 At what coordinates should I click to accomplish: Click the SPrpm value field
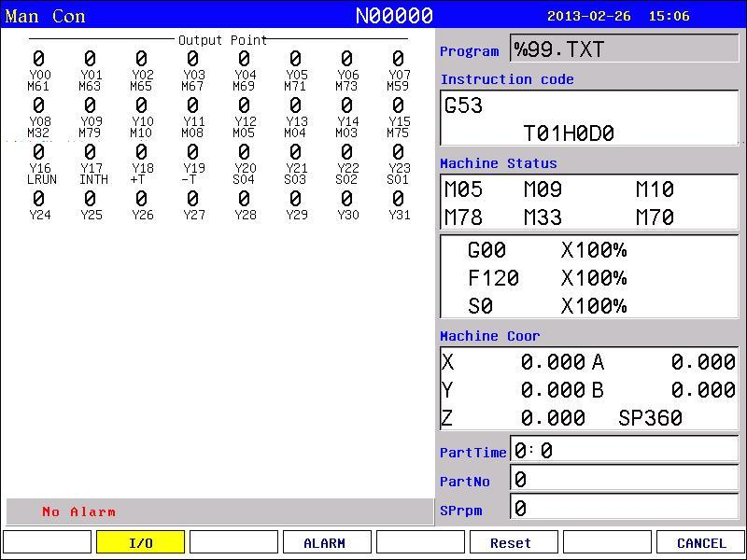tap(624, 507)
